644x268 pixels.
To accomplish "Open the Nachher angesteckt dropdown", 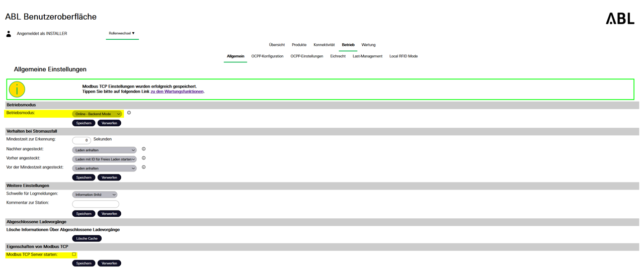I will pos(104,150).
